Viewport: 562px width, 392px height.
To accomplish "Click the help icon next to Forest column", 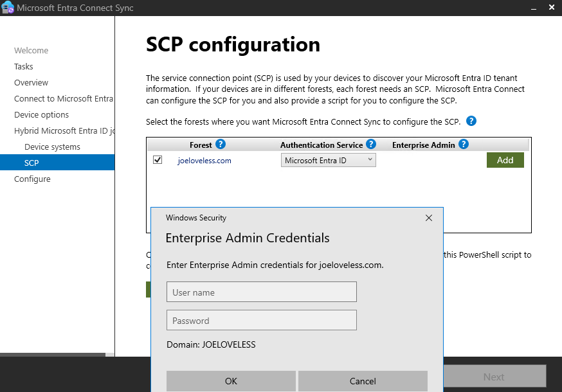I will coord(221,145).
